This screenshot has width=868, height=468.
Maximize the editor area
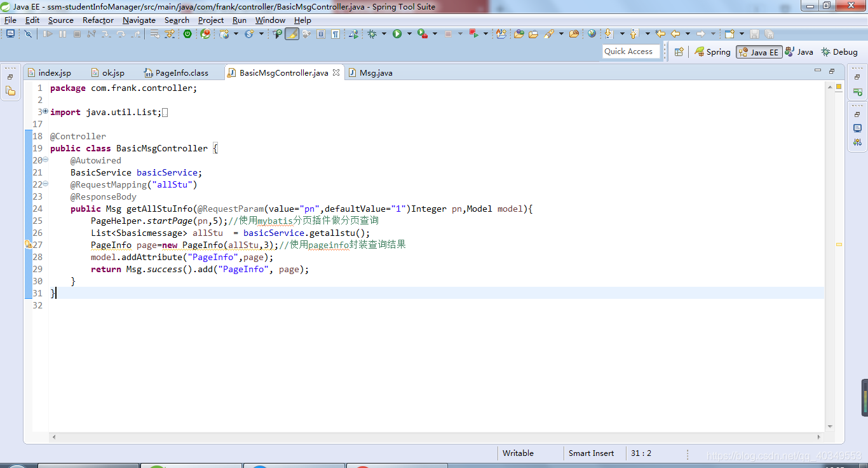pos(831,71)
